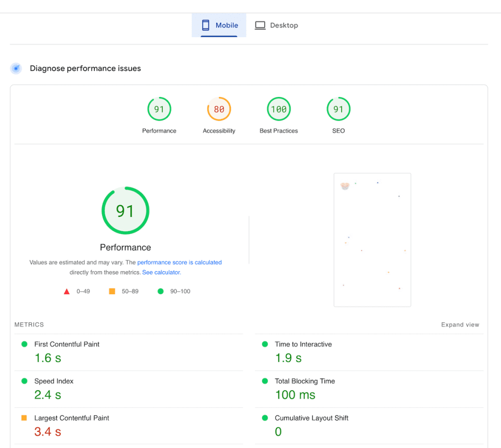
Task: Click the Diagnose performance issues heading
Action: click(85, 69)
